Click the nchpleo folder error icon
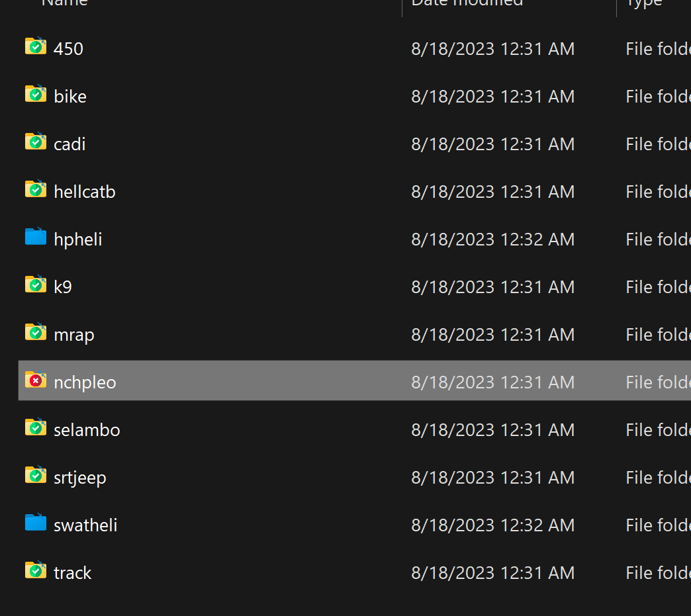 36,380
